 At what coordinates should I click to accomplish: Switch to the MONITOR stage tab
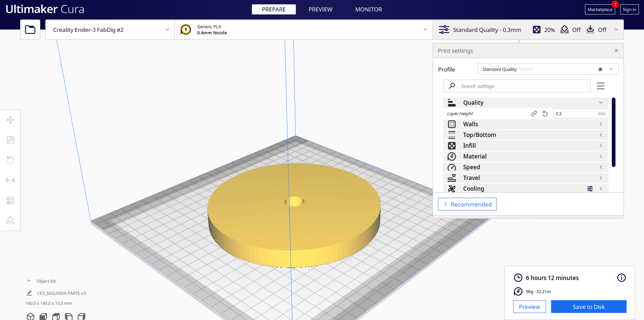point(369,9)
